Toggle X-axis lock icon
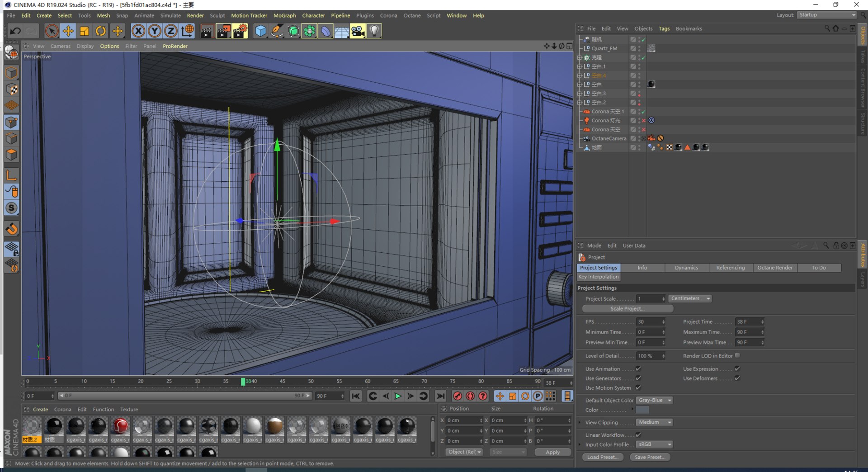Viewport: 868px width, 472px height. (x=138, y=31)
